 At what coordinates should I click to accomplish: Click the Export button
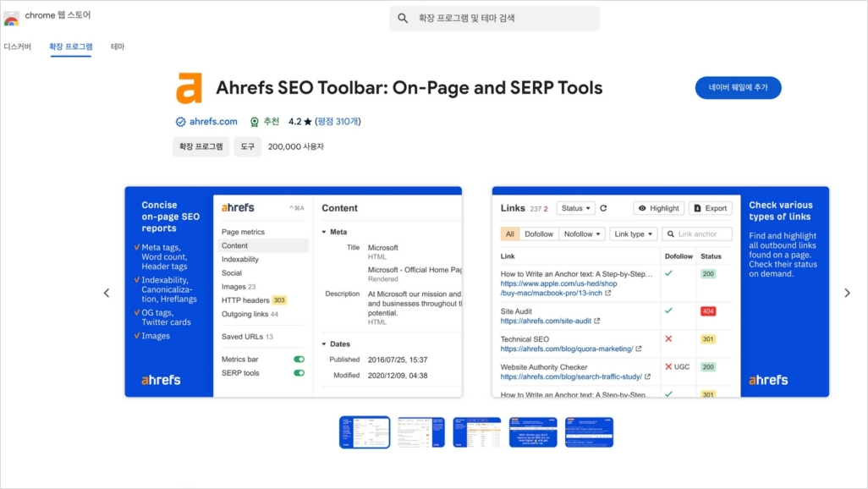pos(711,208)
